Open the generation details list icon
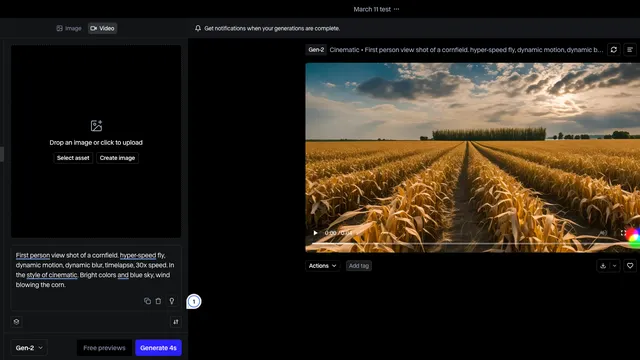 630,50
